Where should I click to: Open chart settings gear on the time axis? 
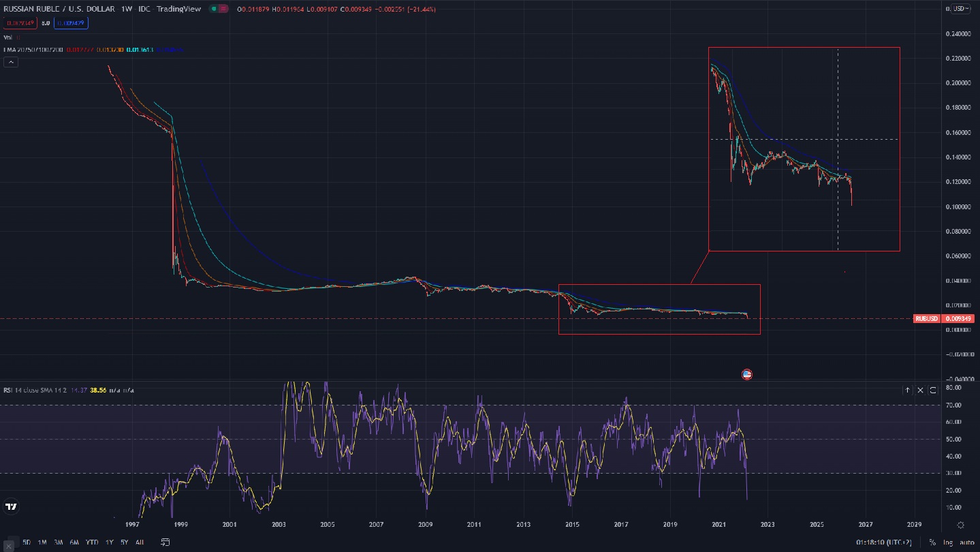pyautogui.click(x=960, y=525)
